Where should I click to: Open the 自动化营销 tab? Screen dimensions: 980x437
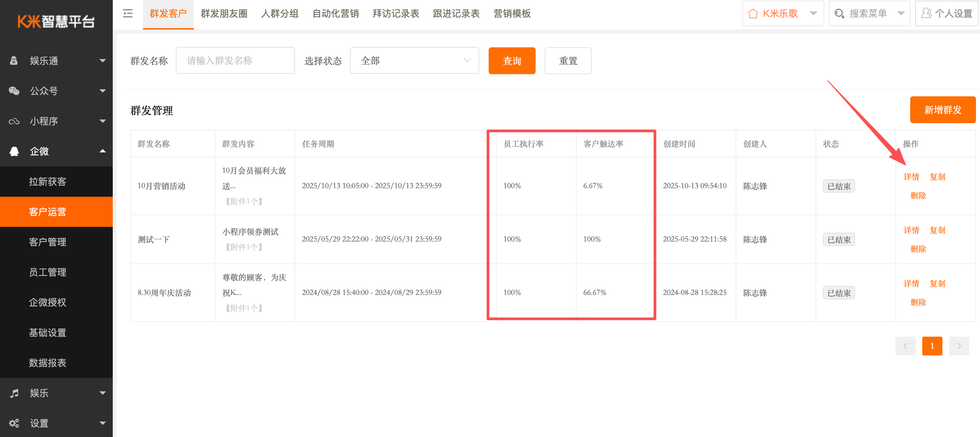tap(335, 14)
